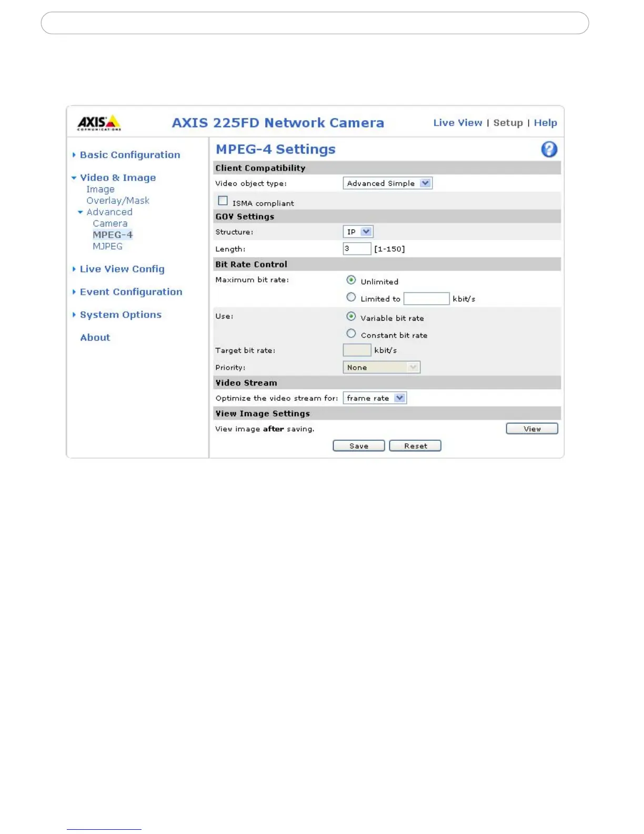Click the Target bit rate field
This screenshot has height=834, width=644.
pos(357,350)
